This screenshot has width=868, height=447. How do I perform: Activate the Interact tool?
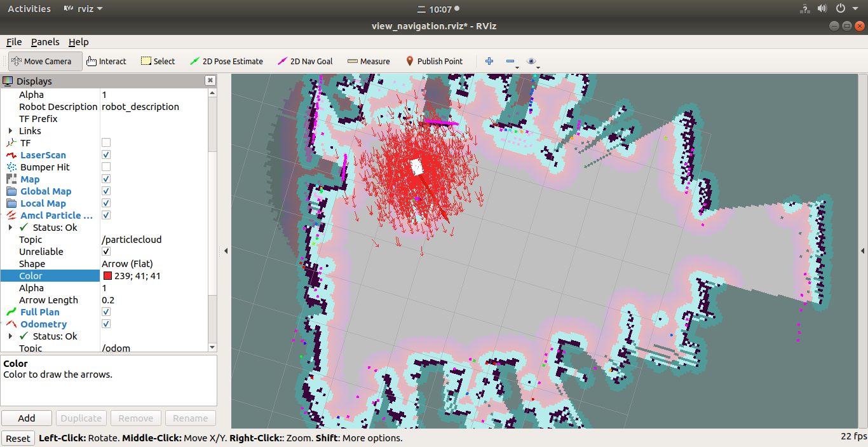click(x=106, y=62)
